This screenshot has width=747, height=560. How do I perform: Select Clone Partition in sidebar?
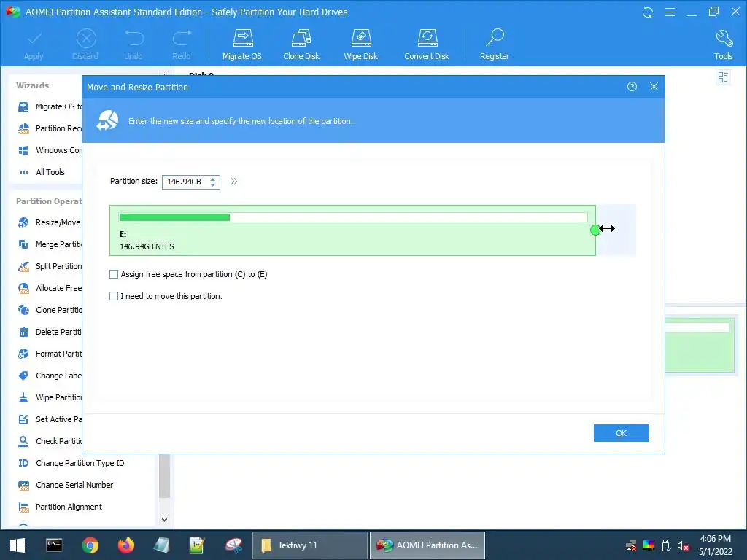pos(50,310)
